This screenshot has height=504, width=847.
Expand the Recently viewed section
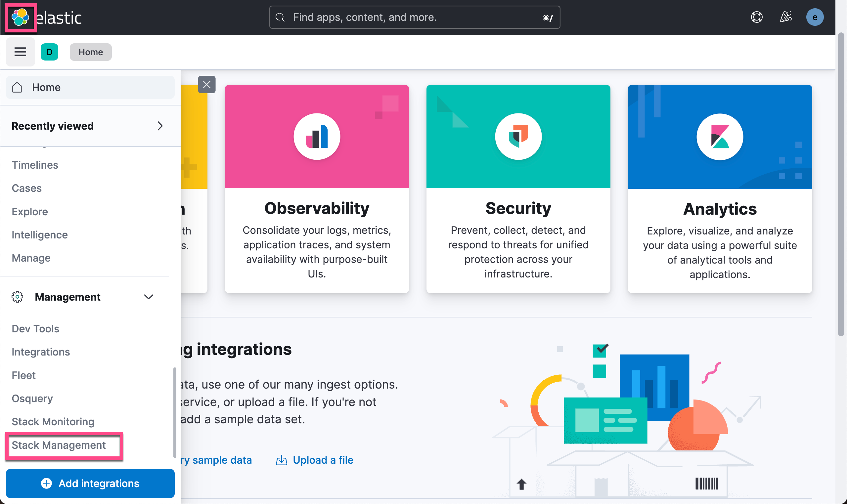(x=160, y=126)
